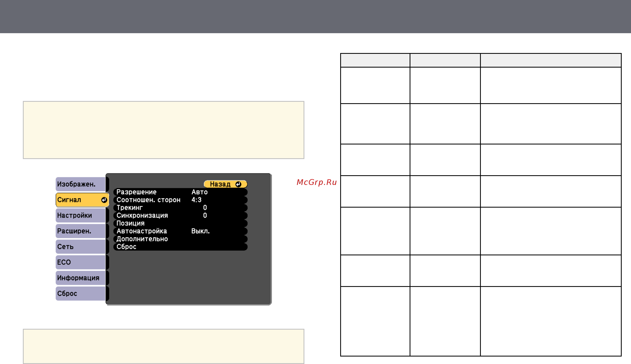Image resolution: width=631 pixels, height=364 pixels.
Task: Select the Синхронизация setting row
Action: pos(181,215)
